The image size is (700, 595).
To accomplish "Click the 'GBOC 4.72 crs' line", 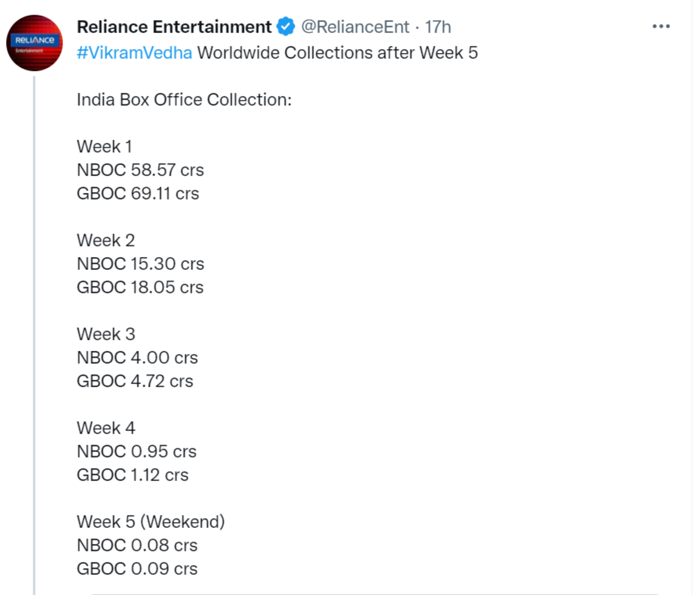I will coord(135,381).
